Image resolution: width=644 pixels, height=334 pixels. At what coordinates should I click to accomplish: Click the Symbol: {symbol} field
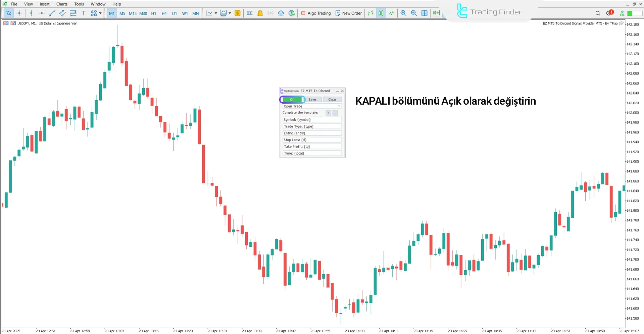pyautogui.click(x=312, y=119)
